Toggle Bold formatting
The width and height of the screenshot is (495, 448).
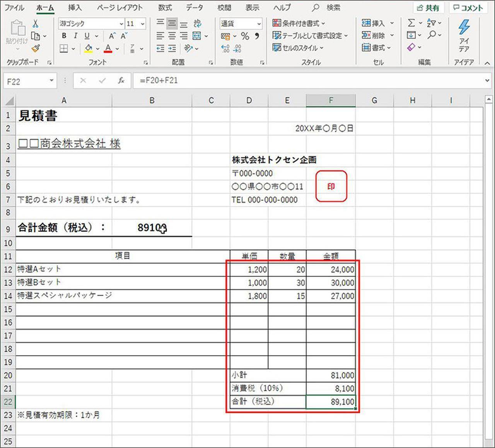pyautogui.click(x=64, y=36)
